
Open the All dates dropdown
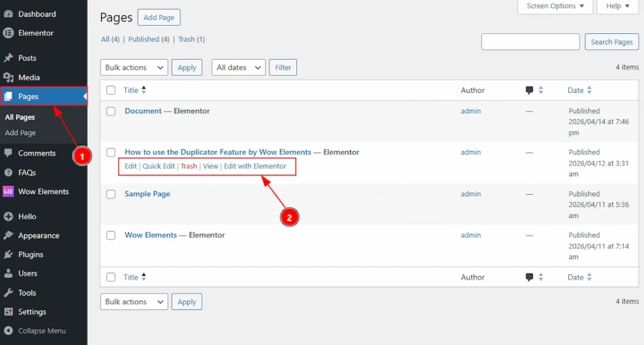[238, 67]
